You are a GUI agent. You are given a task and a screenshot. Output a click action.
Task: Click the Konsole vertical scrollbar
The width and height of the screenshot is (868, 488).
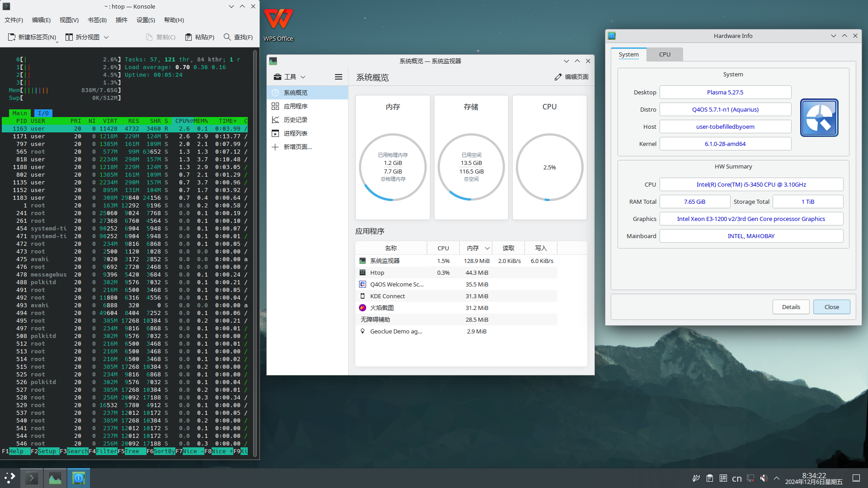255,253
